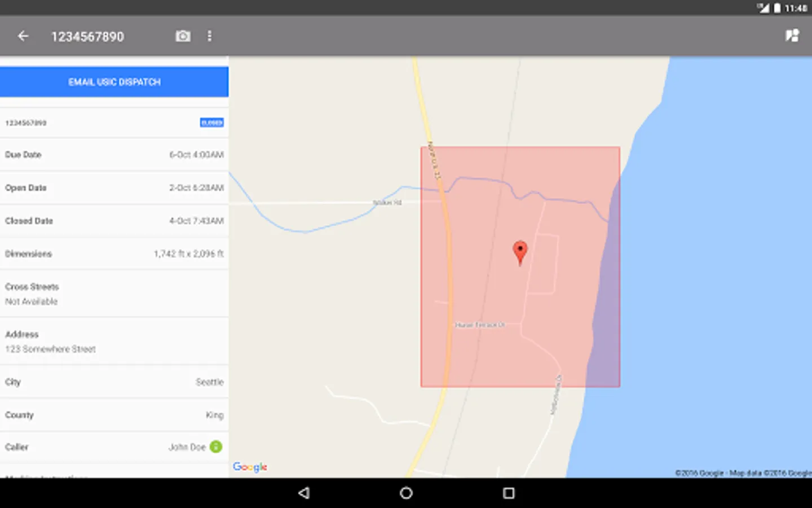
Task: Go back using the arrow icon
Action: click(x=23, y=36)
